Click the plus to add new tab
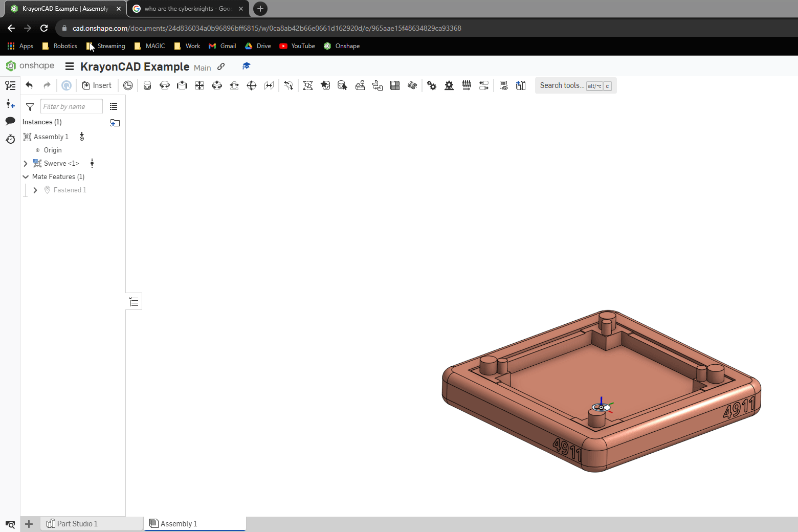The height and width of the screenshot is (532, 798). point(29,524)
